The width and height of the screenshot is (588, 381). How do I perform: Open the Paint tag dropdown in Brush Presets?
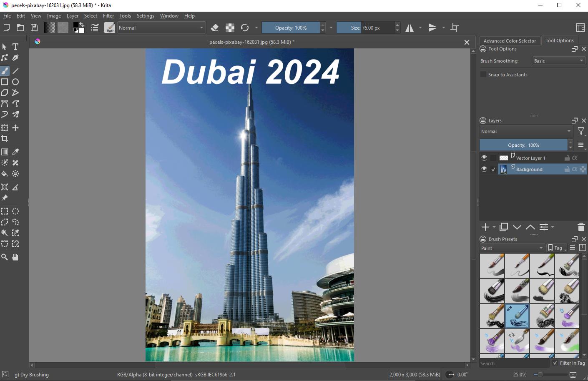pyautogui.click(x=512, y=248)
